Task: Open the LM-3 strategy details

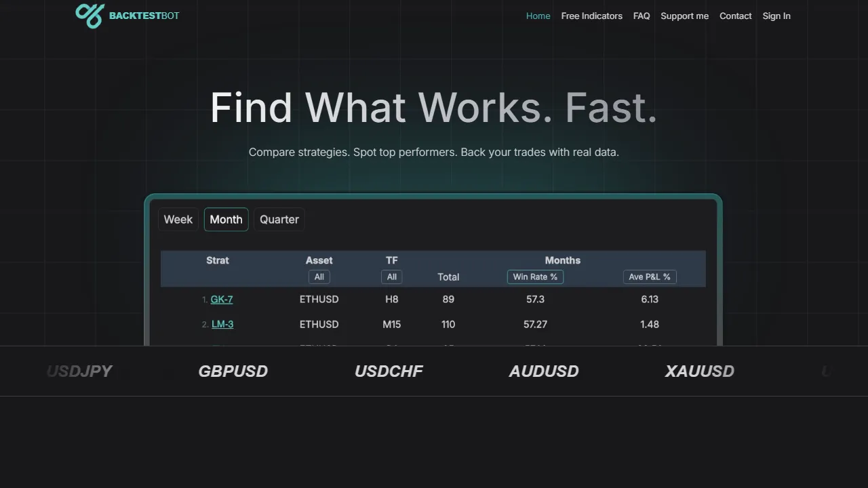Action: tap(222, 324)
